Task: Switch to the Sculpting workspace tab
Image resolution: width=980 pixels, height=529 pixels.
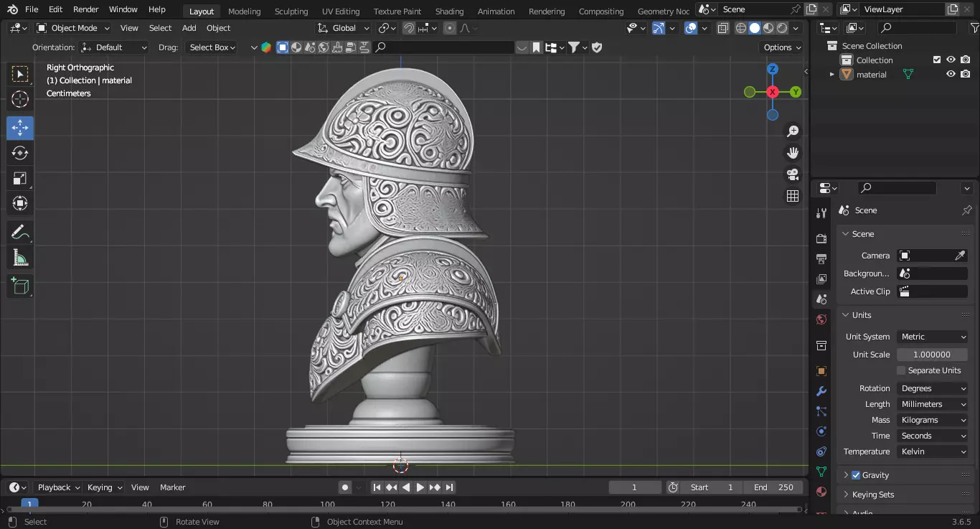Action: click(291, 11)
